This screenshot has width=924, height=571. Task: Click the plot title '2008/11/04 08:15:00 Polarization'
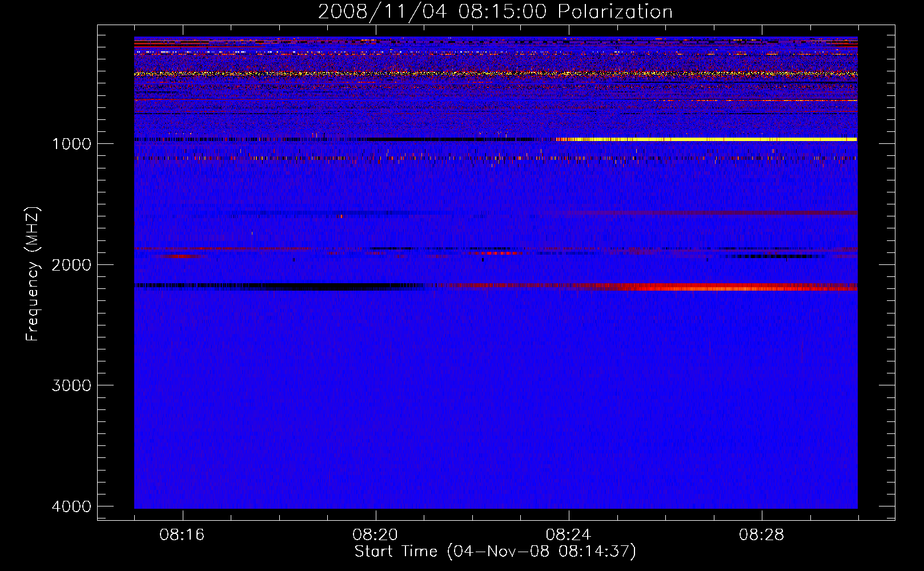click(x=495, y=11)
